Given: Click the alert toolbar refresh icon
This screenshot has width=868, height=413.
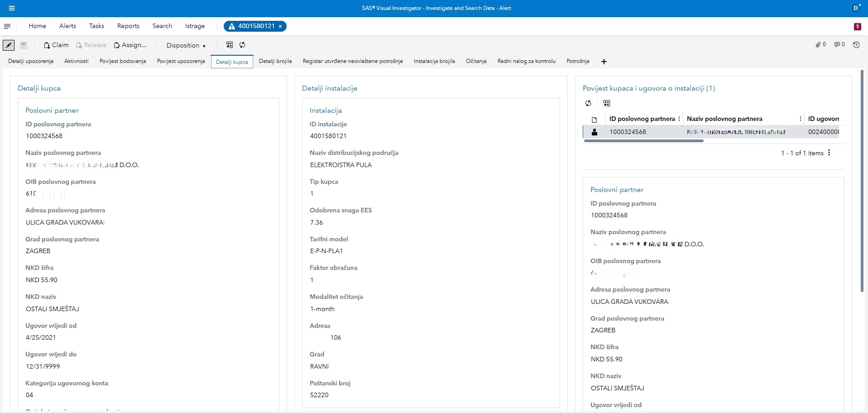Looking at the screenshot, I should tap(242, 45).
